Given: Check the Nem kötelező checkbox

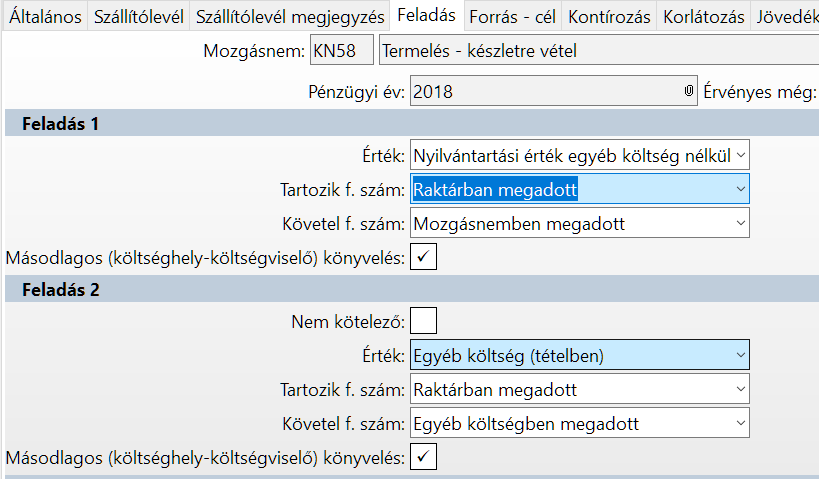Looking at the screenshot, I should [424, 322].
